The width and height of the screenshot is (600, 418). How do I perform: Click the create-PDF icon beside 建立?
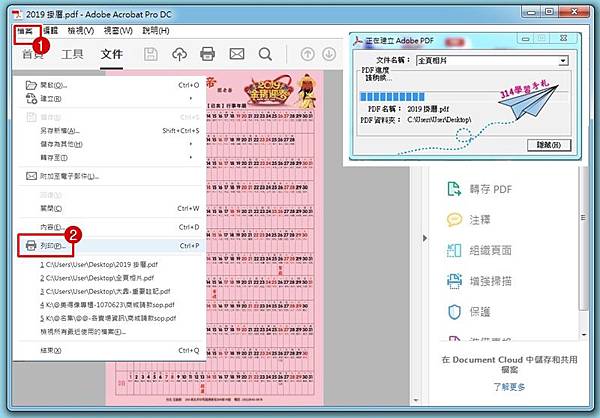(31, 99)
